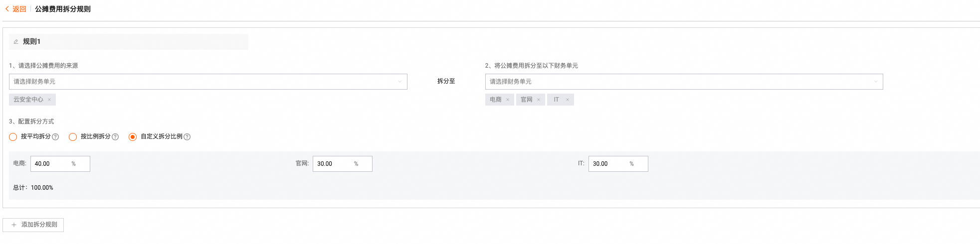The width and height of the screenshot is (980, 244).
Task: Click the back arrow icon next to 返回
Action: [x=7, y=9]
